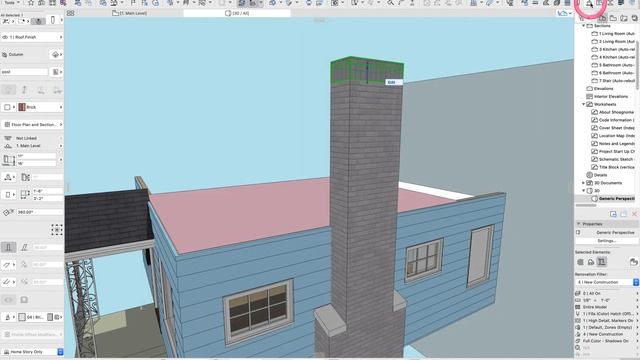Image resolution: width=640 pixels, height=360 pixels.
Task: Click the Navigator View Map icon
Action: (613, 18)
